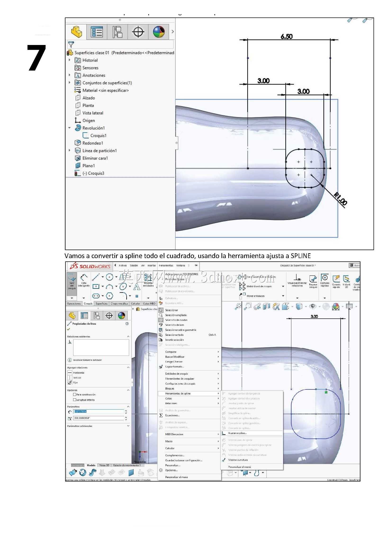Click the angle parameter field 359.58990004°
The width and height of the screenshot is (392, 554).
(x=99, y=418)
